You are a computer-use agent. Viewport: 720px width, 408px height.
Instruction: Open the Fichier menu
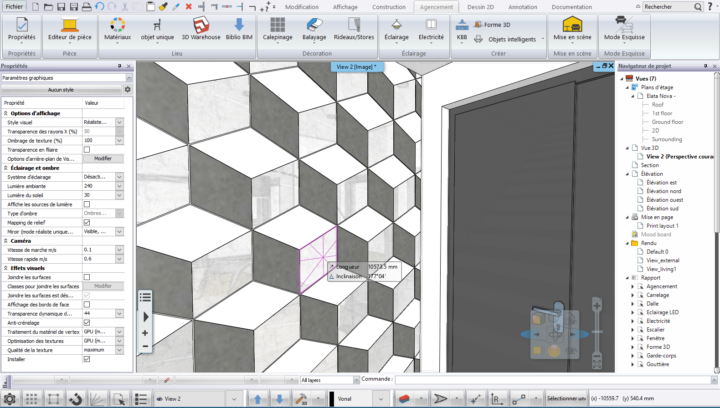pos(14,6)
